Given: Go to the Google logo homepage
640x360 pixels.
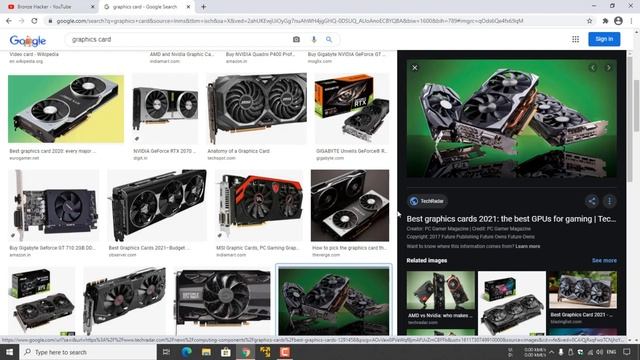Looking at the screenshot, I should click(28, 40).
